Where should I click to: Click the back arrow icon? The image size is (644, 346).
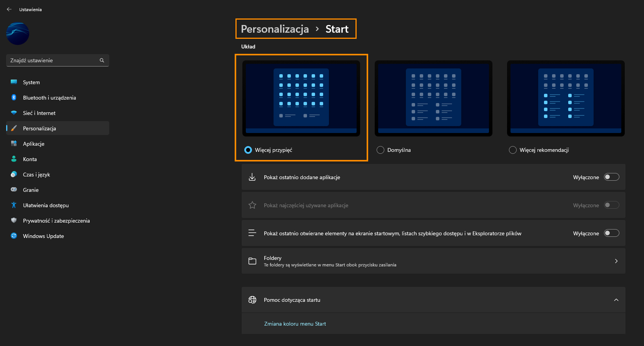tap(9, 9)
